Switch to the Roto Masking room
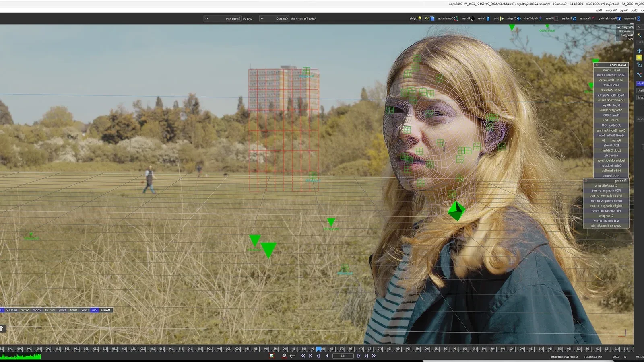Screen dimensions: 644x362 (609, 19)
